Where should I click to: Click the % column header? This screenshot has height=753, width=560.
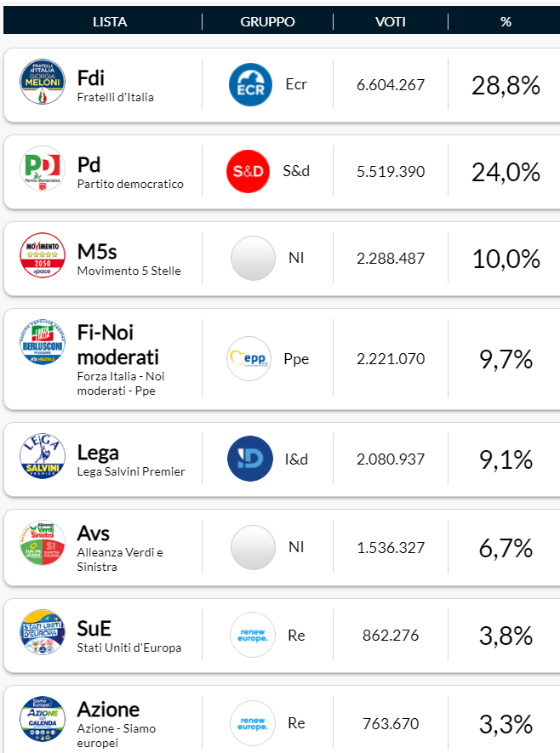(x=506, y=21)
